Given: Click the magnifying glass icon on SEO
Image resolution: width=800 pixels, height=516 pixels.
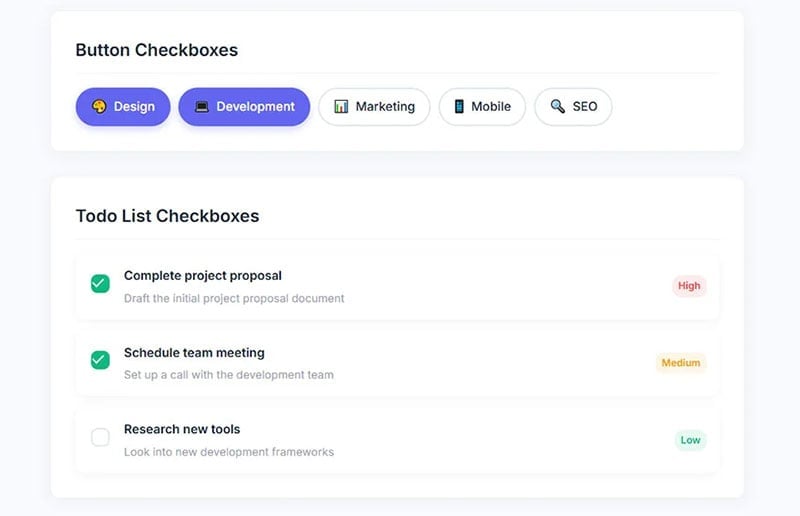Looking at the screenshot, I should [557, 107].
